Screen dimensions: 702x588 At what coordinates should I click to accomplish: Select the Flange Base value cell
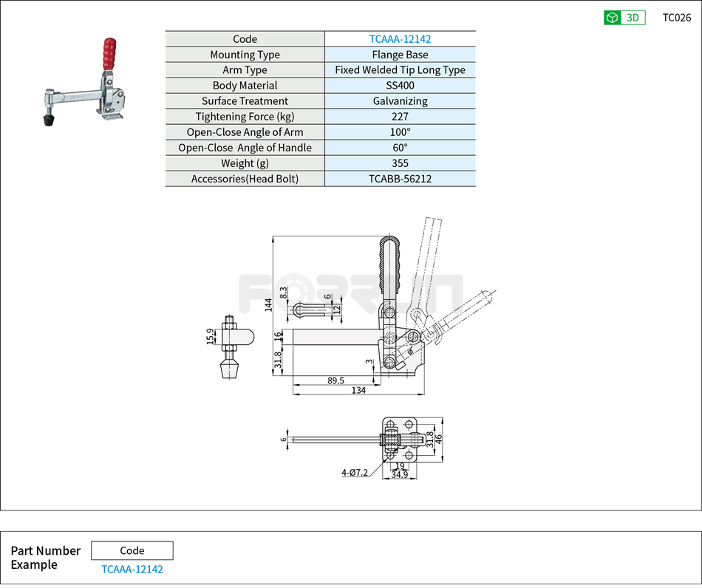(399, 55)
